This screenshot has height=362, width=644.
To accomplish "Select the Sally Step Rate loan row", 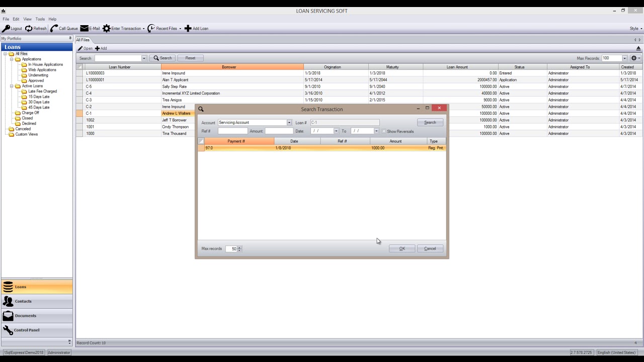I will tap(360, 86).
